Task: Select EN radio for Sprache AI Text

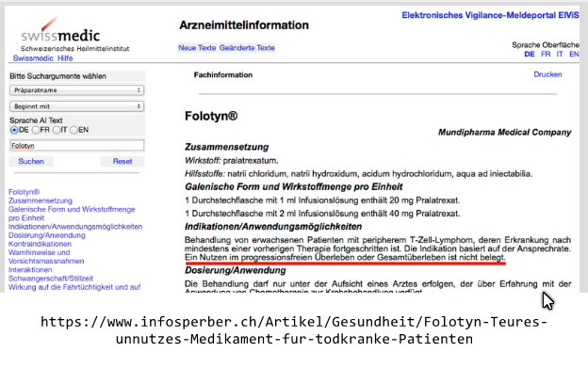Action: click(73, 130)
